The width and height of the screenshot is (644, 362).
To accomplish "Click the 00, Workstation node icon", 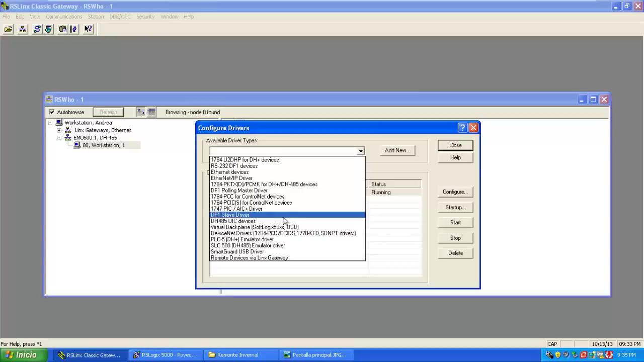I will [77, 145].
